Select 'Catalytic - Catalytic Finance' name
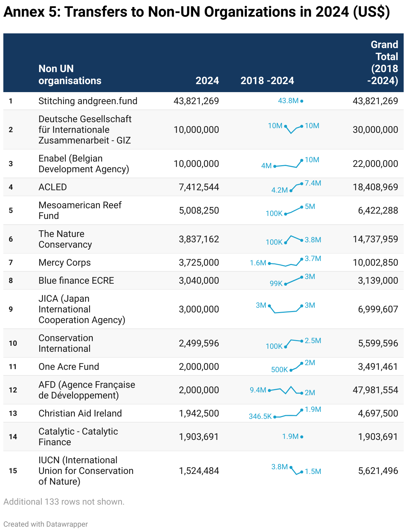This screenshot has width=407, height=532. [78, 437]
